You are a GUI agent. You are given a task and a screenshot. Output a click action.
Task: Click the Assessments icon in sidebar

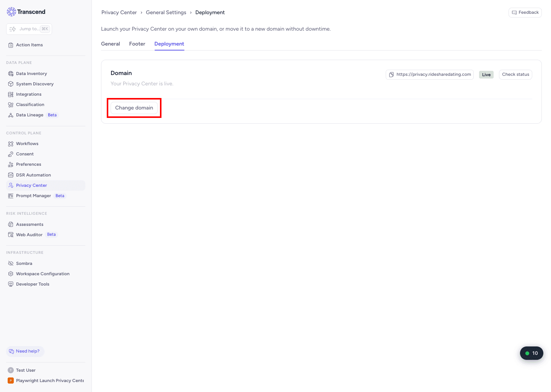[11, 224]
